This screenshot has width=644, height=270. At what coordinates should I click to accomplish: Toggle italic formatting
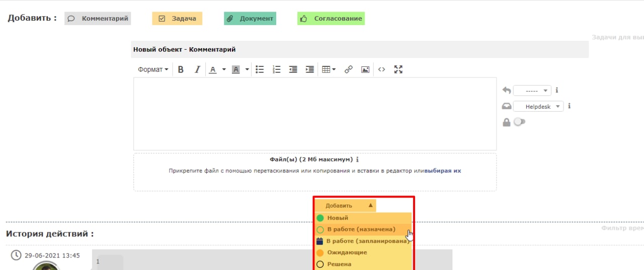[197, 70]
